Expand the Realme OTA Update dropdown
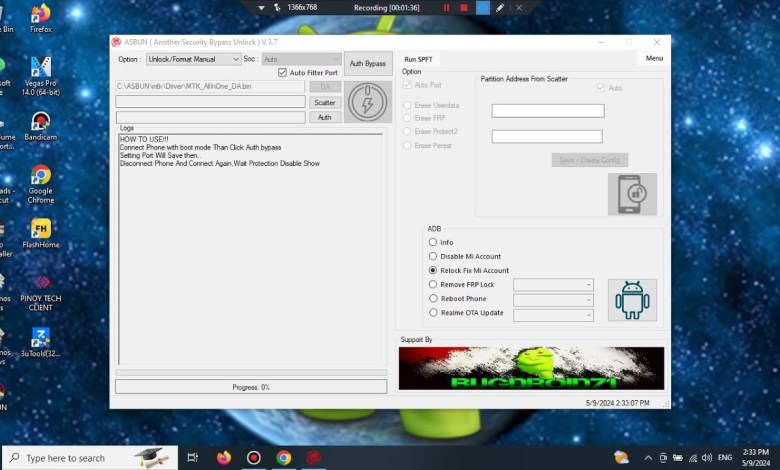Image resolution: width=780 pixels, height=470 pixels. click(x=553, y=314)
